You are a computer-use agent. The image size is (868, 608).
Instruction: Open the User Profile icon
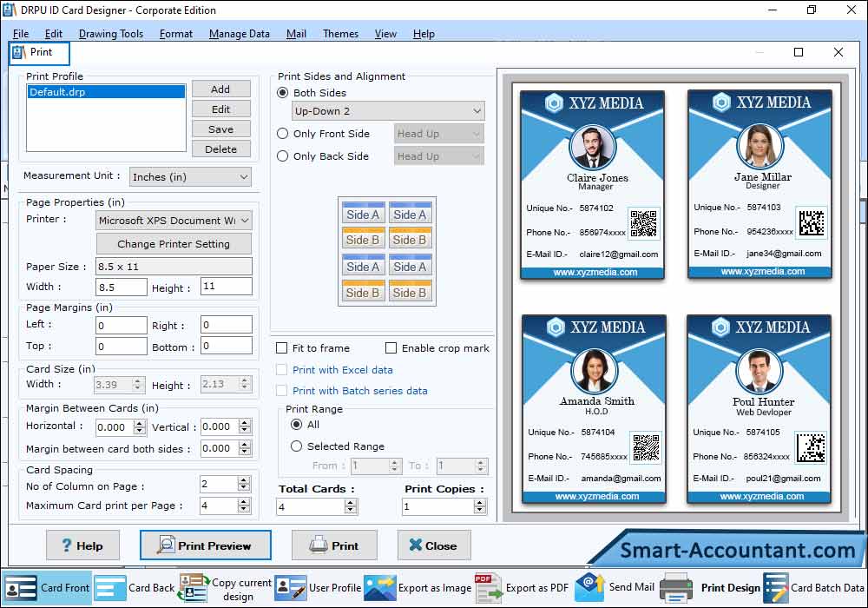[290, 587]
